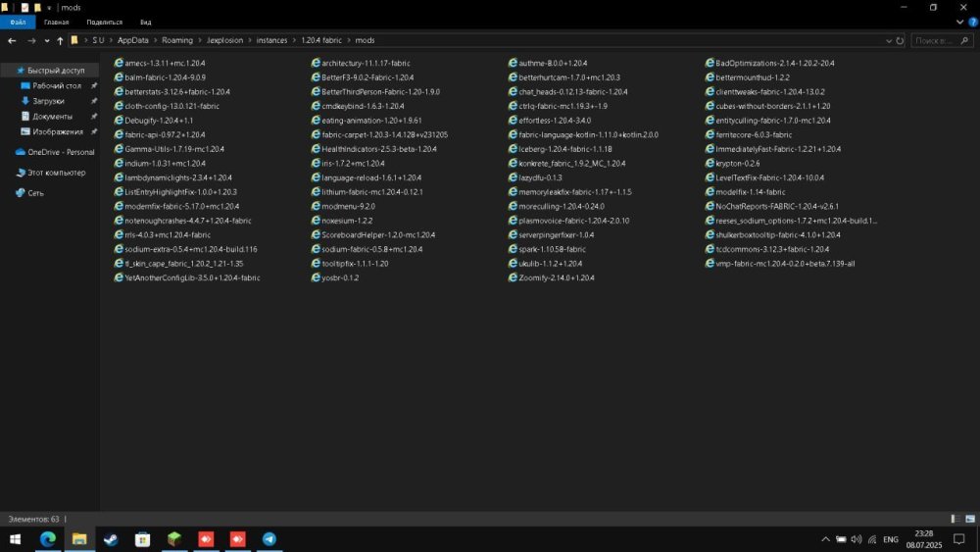Select file sodium-fabric-0.5.8+mc1.20.4
980x552 pixels.
coord(367,249)
